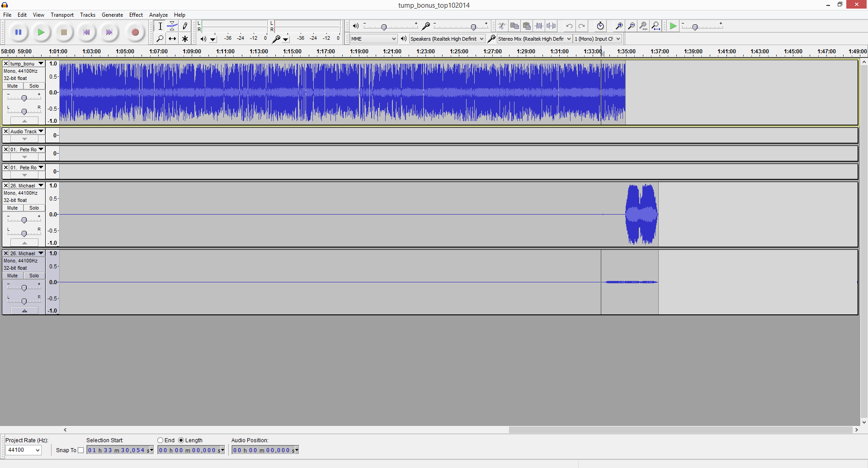Select the Multi-Tool

point(185,38)
